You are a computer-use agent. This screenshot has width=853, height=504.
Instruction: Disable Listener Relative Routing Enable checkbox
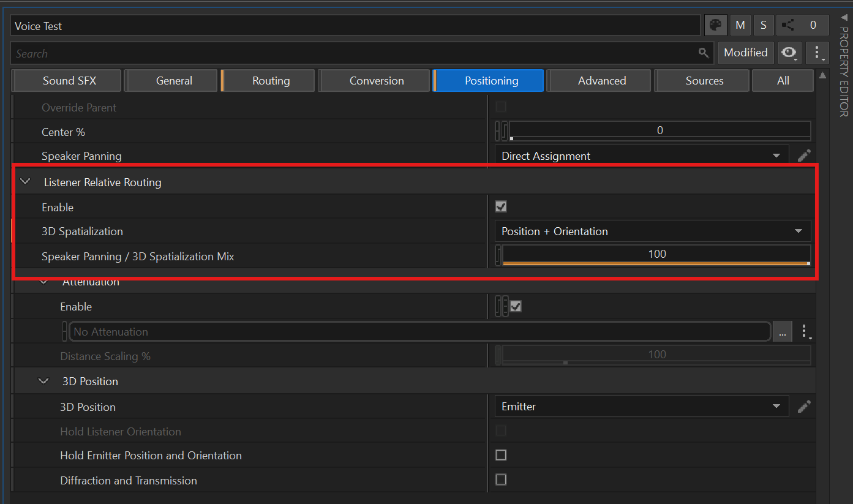point(501,207)
